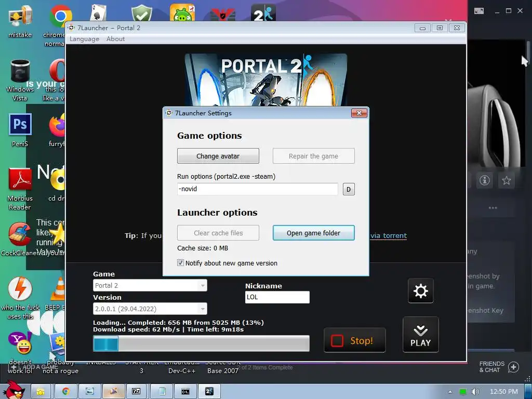Stop the Portal 2 download

(x=354, y=340)
